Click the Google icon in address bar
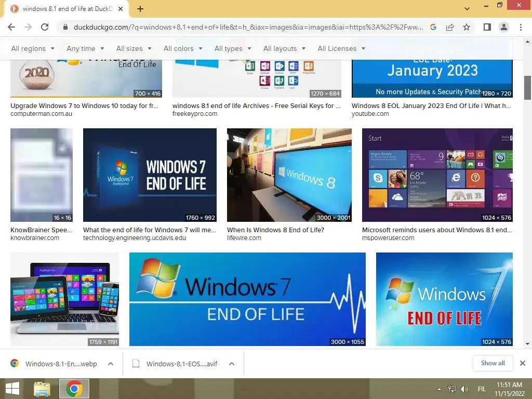The image size is (532, 399). tap(433, 27)
